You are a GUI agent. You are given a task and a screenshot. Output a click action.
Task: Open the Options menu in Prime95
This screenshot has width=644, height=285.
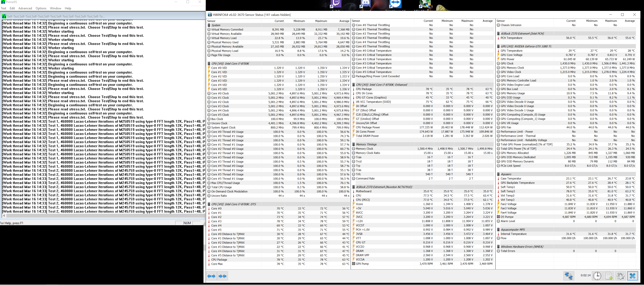41,8
